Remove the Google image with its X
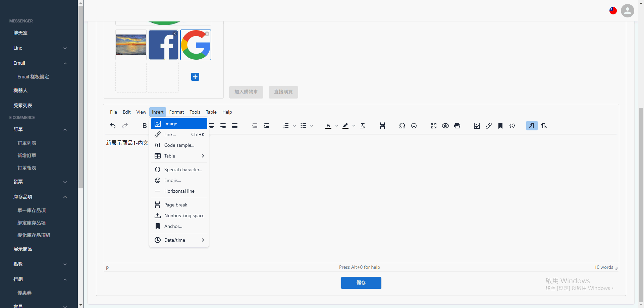This screenshot has height=308, width=644. click(207, 34)
